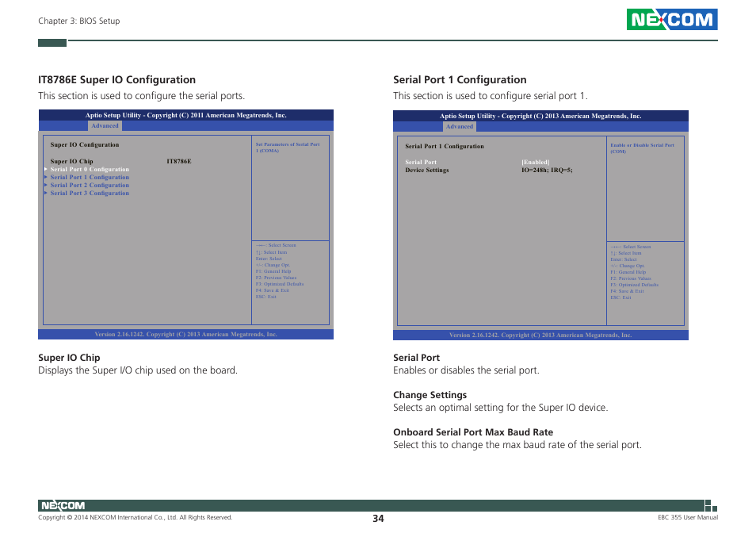Click the green squares icon at footer right
The image size is (756, 533).
tap(711, 505)
